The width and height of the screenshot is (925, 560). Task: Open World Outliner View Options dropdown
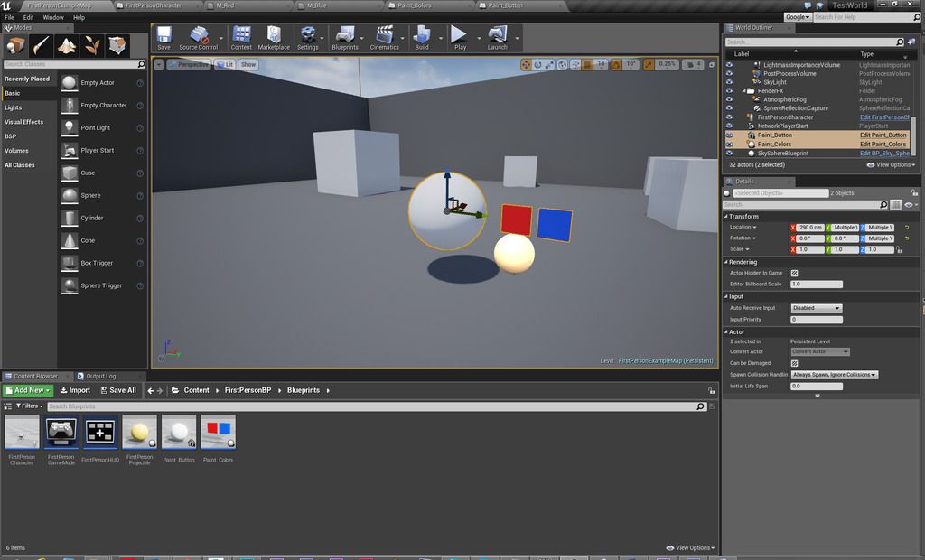coord(891,165)
